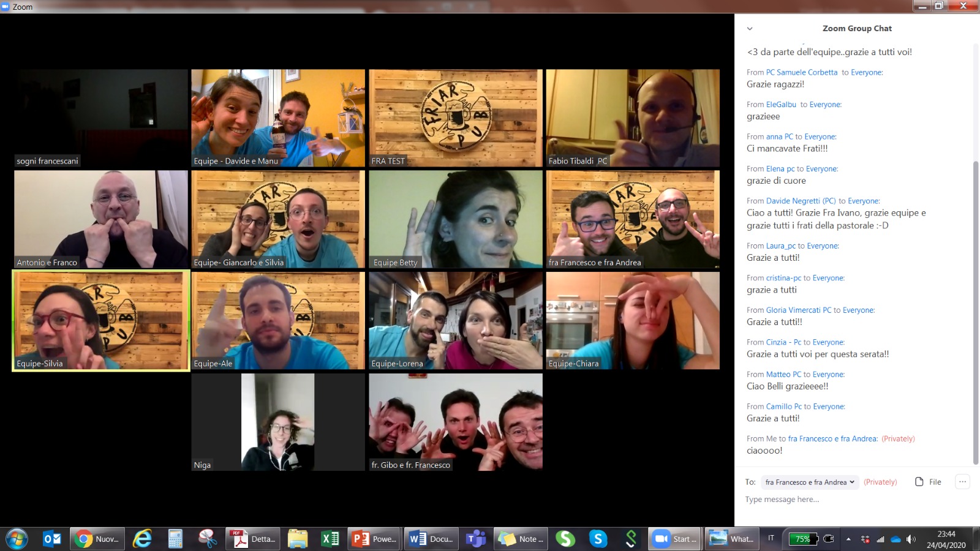The image size is (980, 551).
Task: Open the OneDrive cloud tray icon
Action: (x=895, y=539)
